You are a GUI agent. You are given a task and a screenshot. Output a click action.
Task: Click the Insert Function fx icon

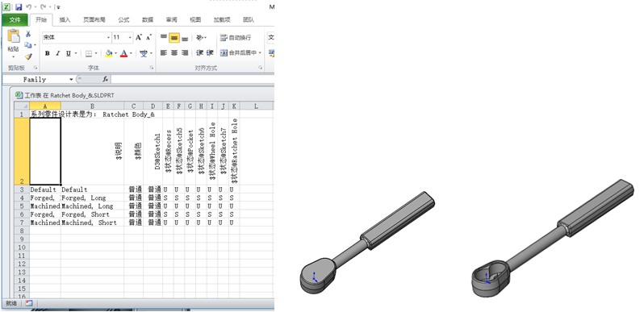click(x=106, y=79)
